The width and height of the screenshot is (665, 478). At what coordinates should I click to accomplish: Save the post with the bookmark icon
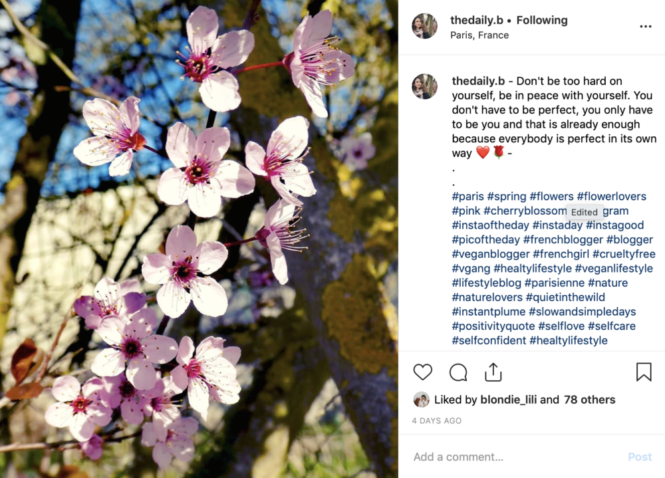pyautogui.click(x=643, y=372)
